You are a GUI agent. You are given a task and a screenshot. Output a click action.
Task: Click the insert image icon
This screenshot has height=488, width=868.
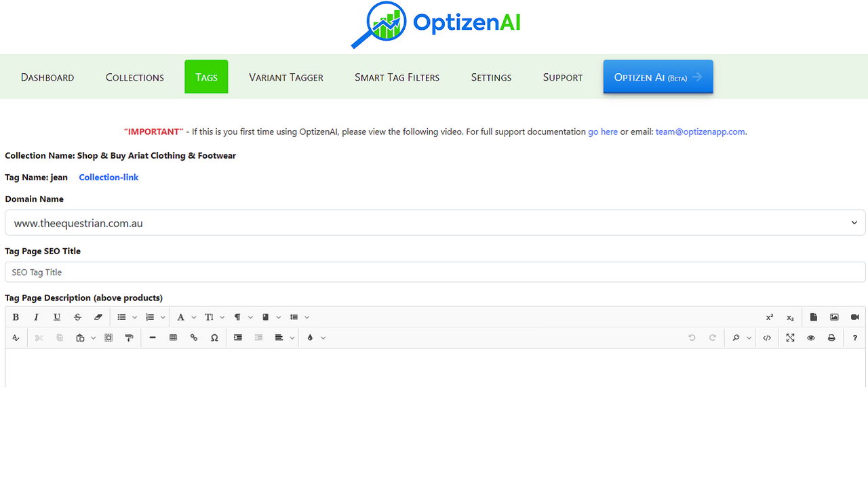(834, 317)
